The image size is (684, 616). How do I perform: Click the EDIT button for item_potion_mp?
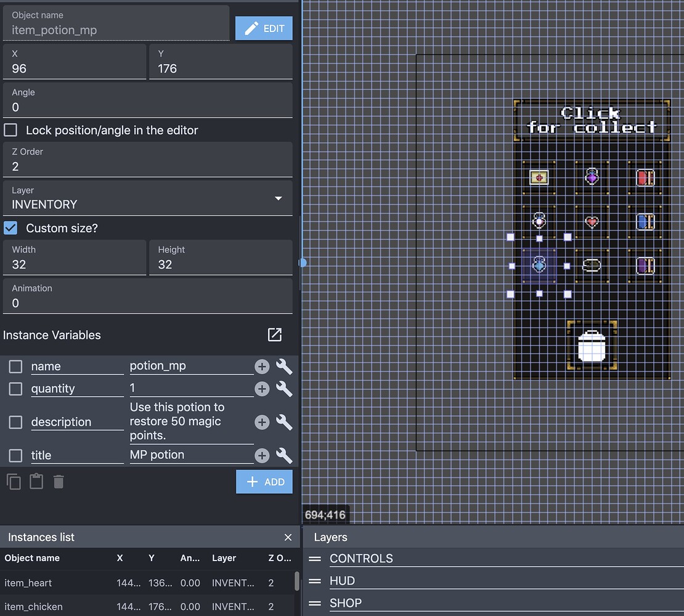pyautogui.click(x=264, y=28)
